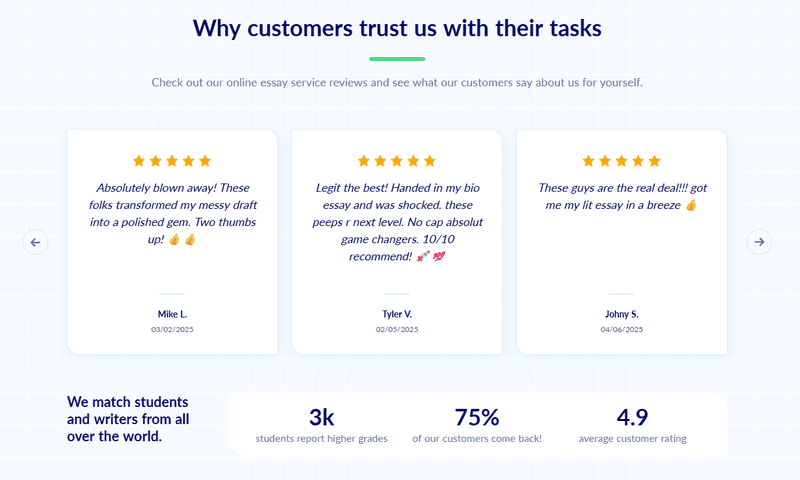Click the 4.9 average customer rating stat

coord(632,425)
